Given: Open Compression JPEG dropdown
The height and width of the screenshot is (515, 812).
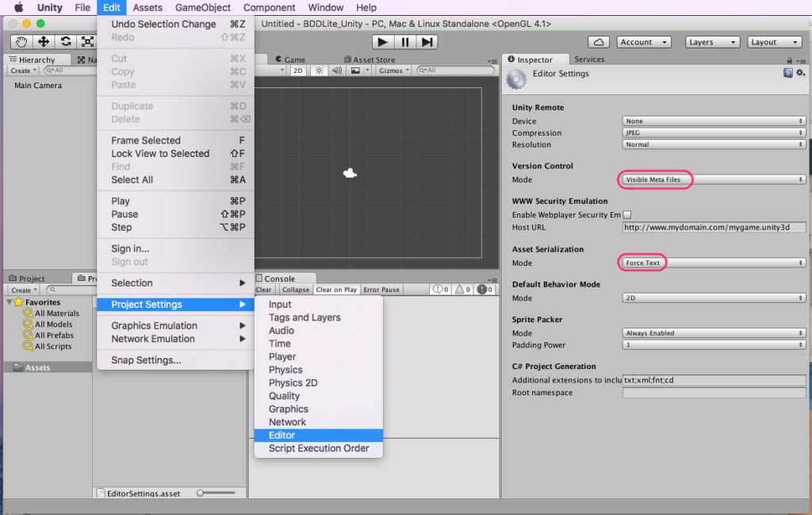Looking at the screenshot, I should click(x=714, y=133).
